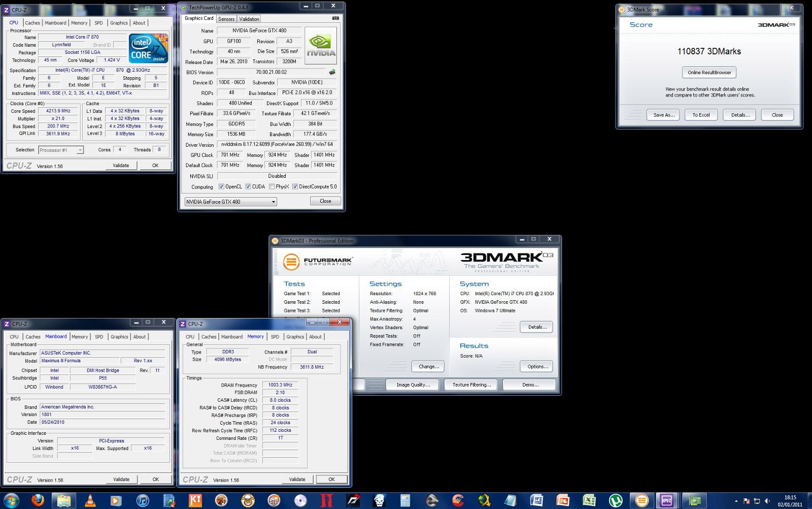Screen dimensions: 812x509
Task: Switch to CPU-Z purple taskbar icon
Action: pos(667,500)
